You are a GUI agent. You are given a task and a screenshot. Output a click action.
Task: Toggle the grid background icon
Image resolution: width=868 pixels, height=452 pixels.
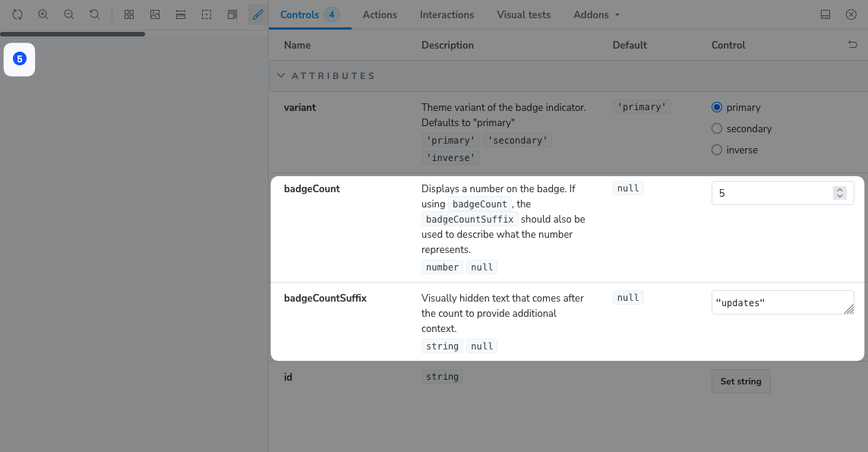129,14
